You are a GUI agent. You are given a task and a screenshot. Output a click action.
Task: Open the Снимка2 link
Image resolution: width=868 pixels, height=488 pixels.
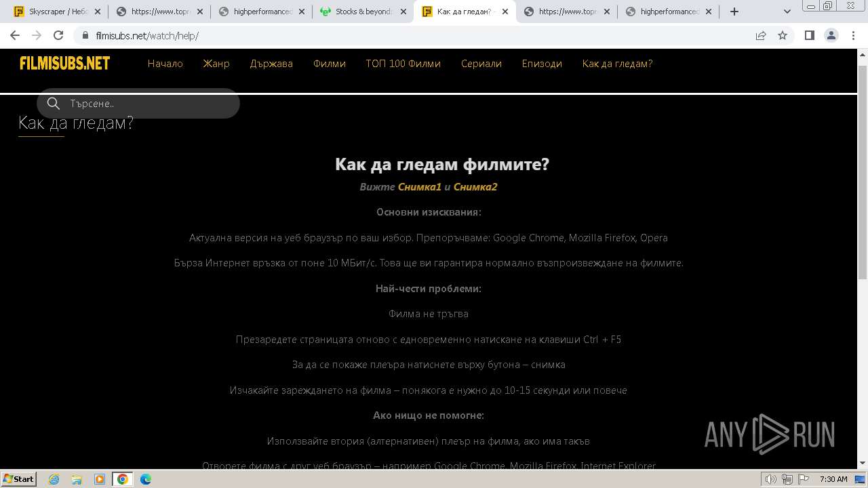[x=475, y=187]
